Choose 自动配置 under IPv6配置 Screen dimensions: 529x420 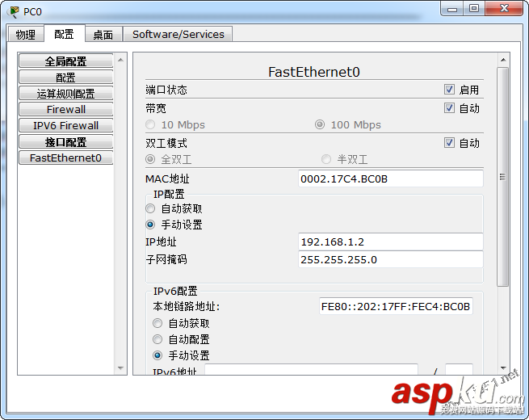pyautogui.click(x=157, y=339)
